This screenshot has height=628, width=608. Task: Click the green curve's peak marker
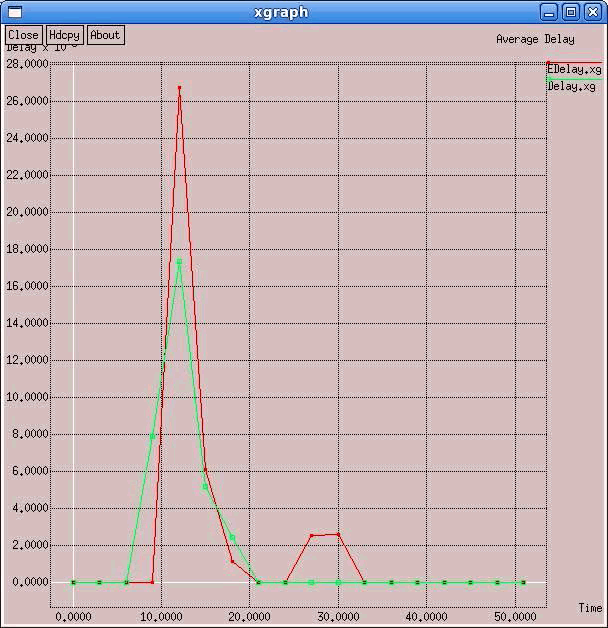179,261
